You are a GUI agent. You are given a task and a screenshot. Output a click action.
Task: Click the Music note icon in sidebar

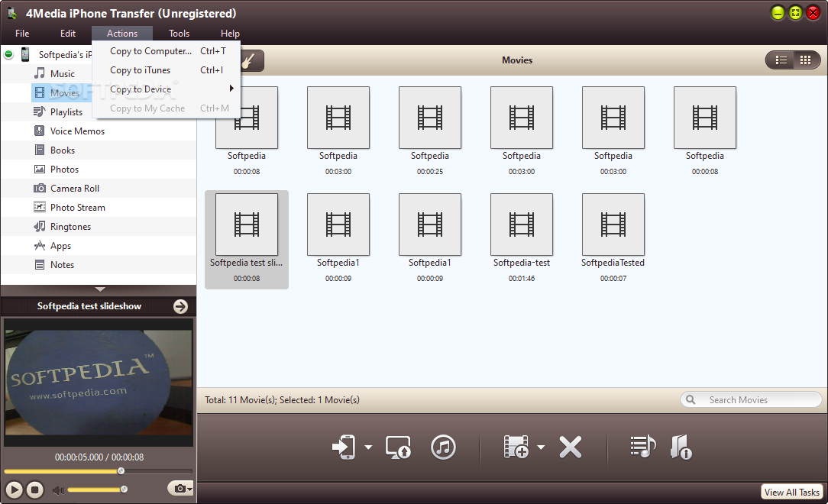click(40, 73)
